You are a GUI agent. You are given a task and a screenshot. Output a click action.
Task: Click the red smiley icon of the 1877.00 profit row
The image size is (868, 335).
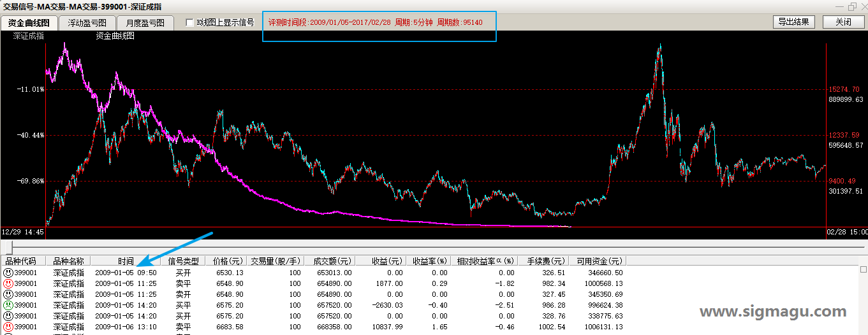point(8,283)
